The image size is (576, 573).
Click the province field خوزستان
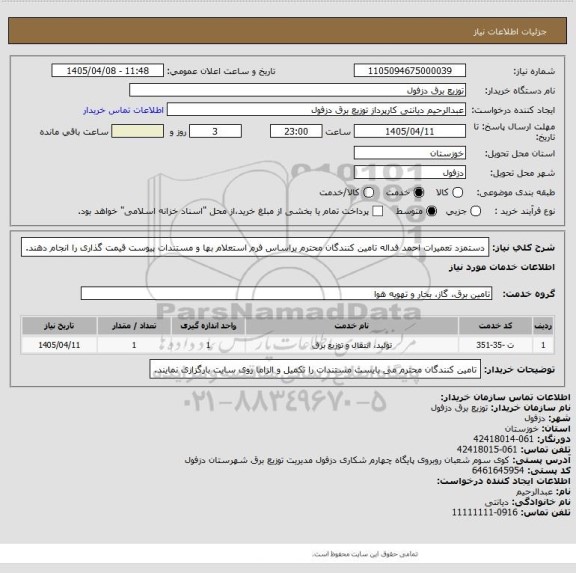click(x=410, y=153)
